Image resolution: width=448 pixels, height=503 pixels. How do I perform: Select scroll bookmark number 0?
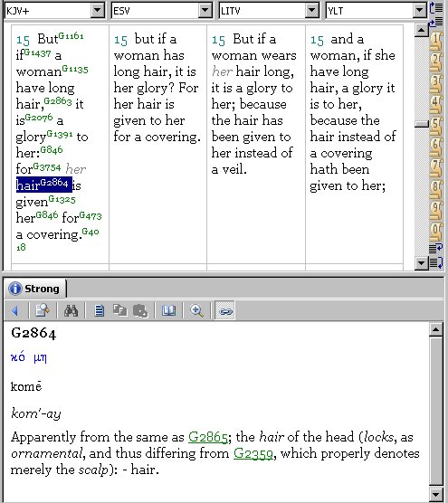click(436, 233)
